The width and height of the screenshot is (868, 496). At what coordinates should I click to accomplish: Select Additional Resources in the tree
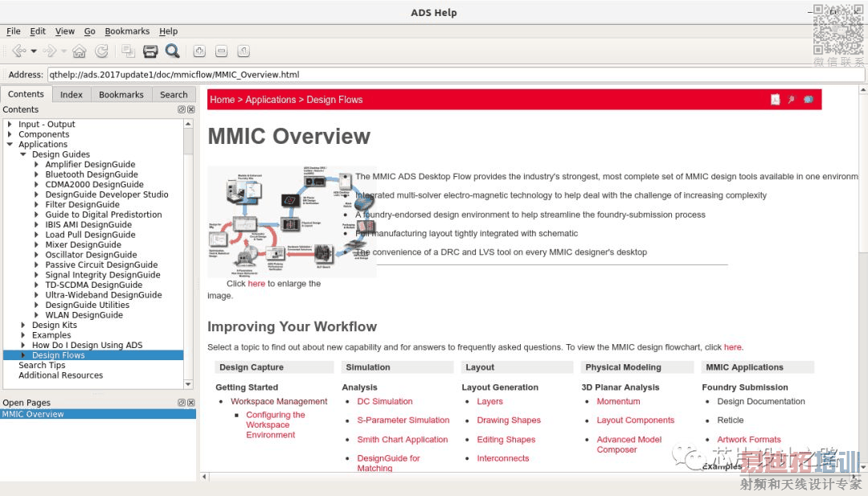[x=60, y=375]
